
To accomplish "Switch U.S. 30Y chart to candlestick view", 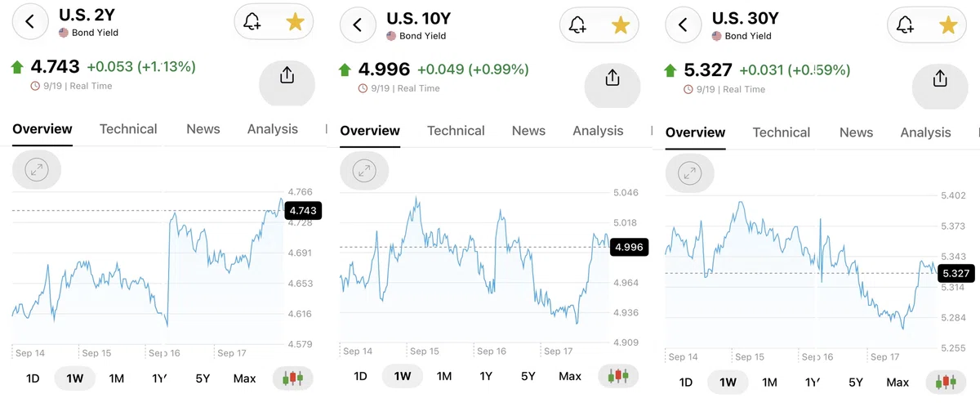I will pos(948,382).
